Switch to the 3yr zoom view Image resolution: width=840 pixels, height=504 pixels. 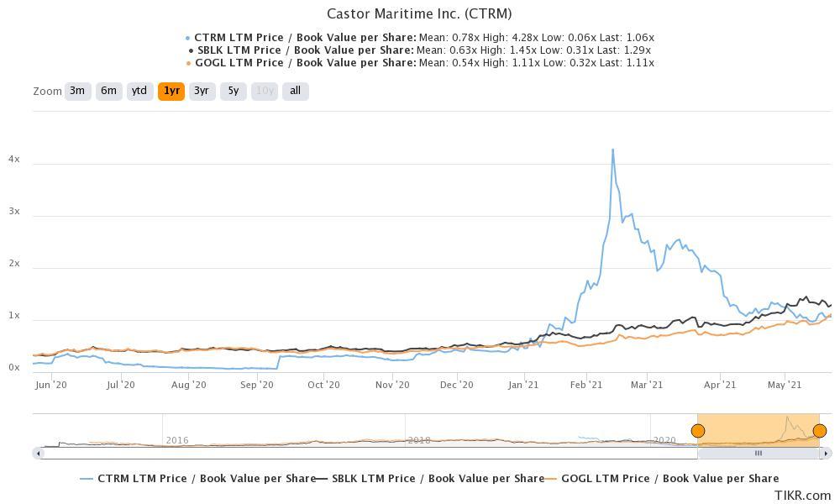pyautogui.click(x=202, y=91)
